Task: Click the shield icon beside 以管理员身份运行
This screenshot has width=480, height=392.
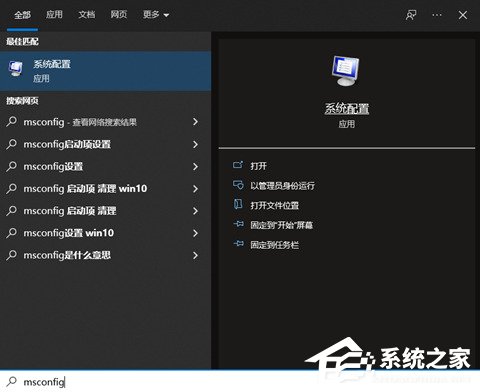Action: click(238, 185)
